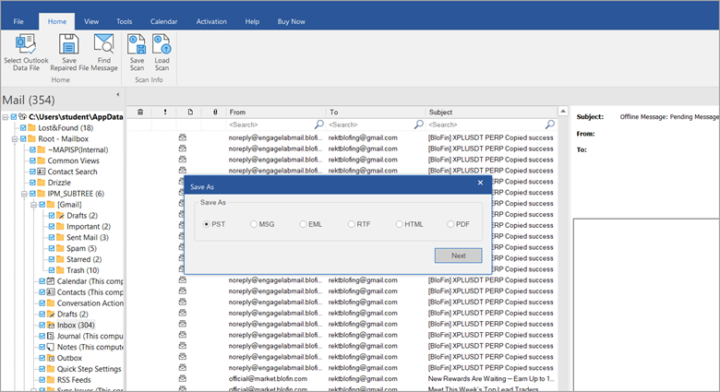The image size is (720, 392).
Task: Select the EML radio option
Action: (303, 224)
